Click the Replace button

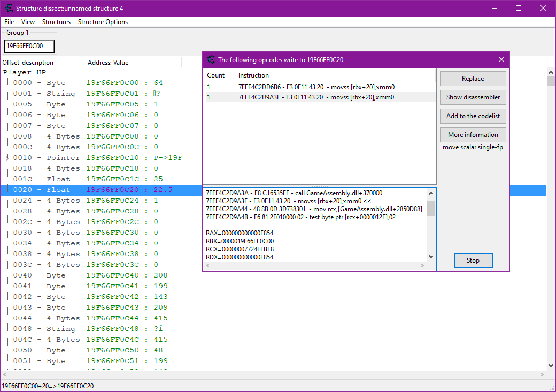(x=473, y=79)
